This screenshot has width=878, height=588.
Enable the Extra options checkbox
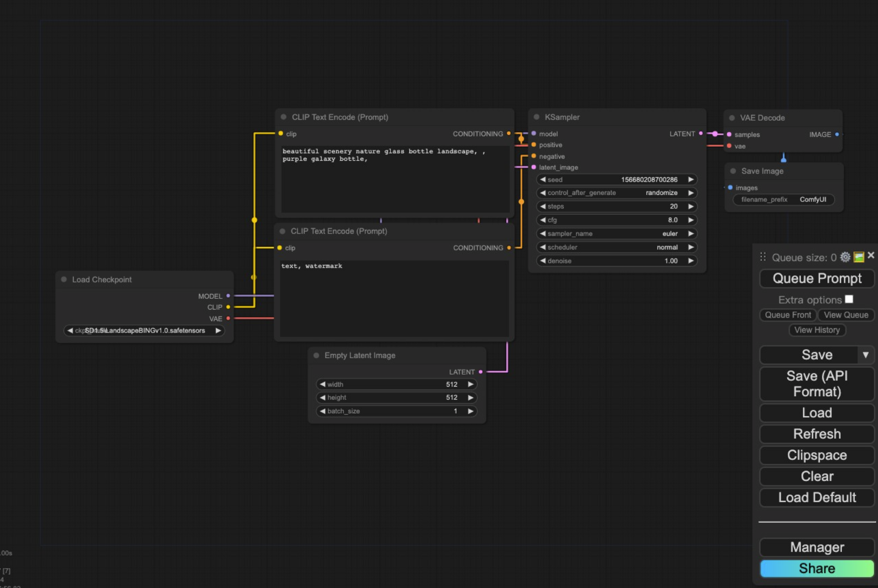pos(849,299)
